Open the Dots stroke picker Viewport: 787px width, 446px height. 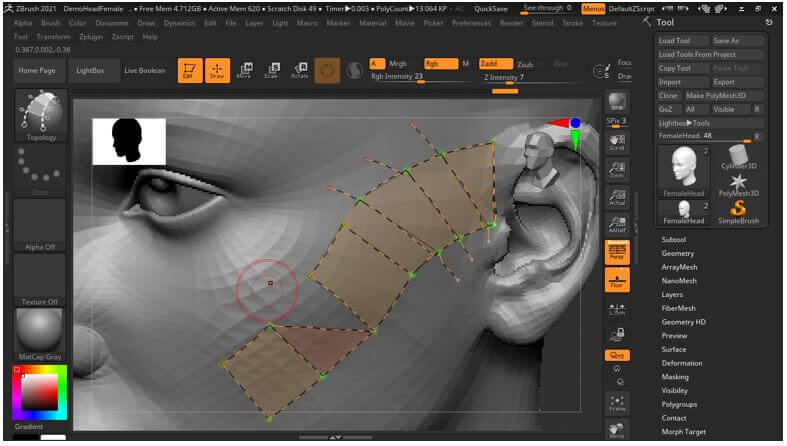41,171
